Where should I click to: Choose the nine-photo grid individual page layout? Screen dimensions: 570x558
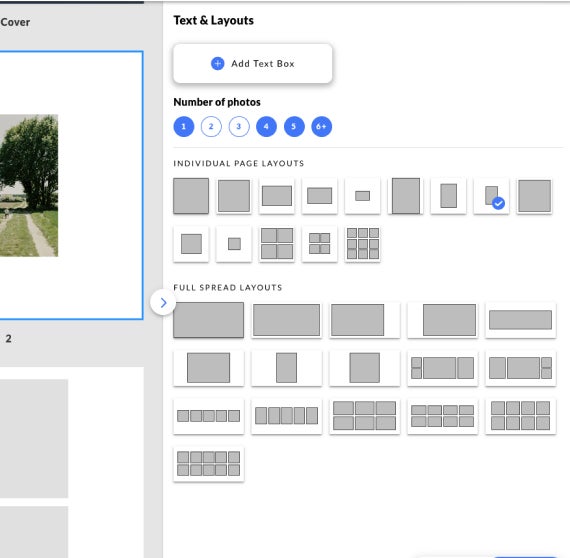362,244
